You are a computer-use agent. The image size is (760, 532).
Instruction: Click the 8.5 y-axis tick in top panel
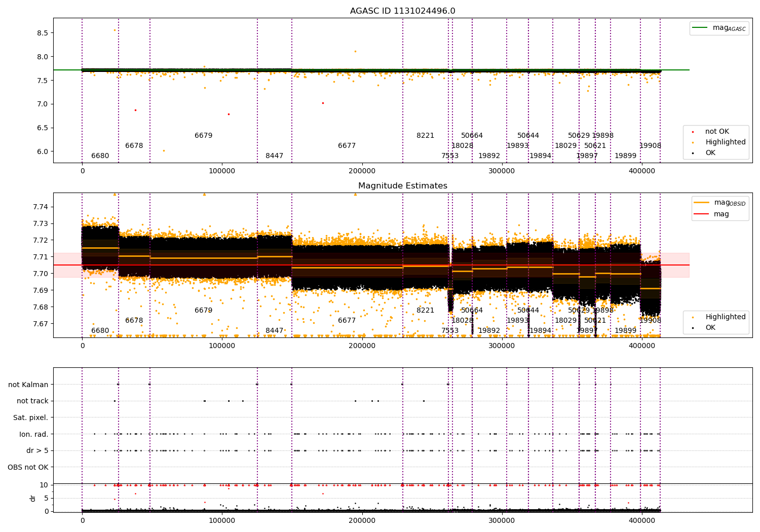point(43,33)
